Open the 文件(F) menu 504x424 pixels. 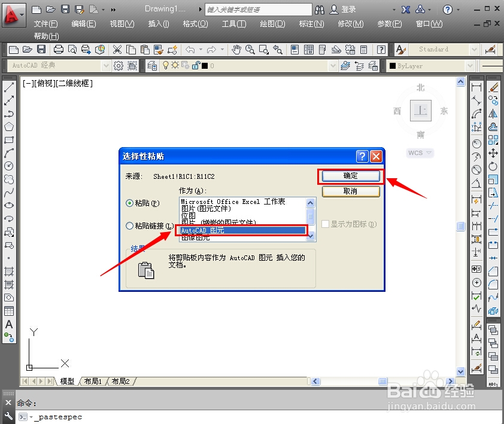click(x=45, y=24)
